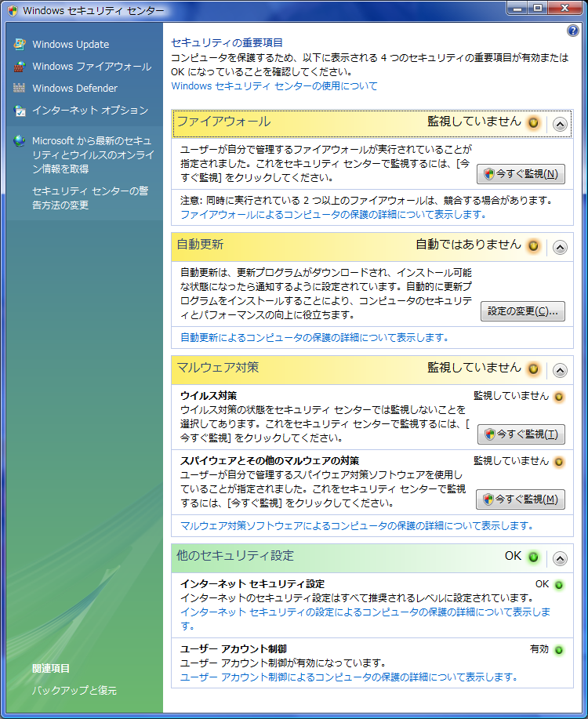Click 今すぐ監視(N) for the firewall
Image resolution: width=588 pixels, height=719 pixels.
point(521,174)
